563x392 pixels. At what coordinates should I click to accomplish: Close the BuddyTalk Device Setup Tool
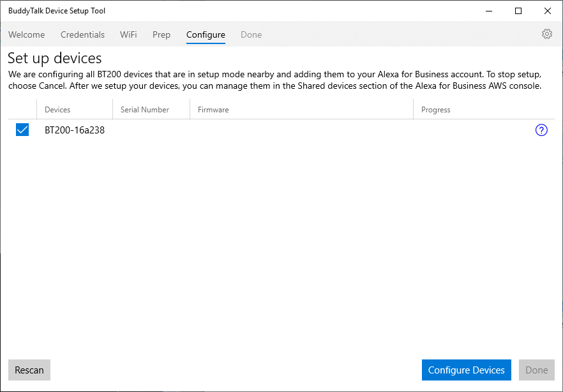548,11
